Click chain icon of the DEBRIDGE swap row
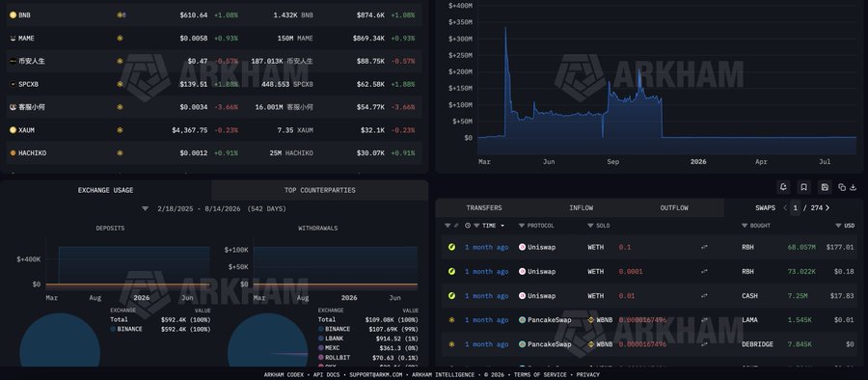 click(x=451, y=344)
